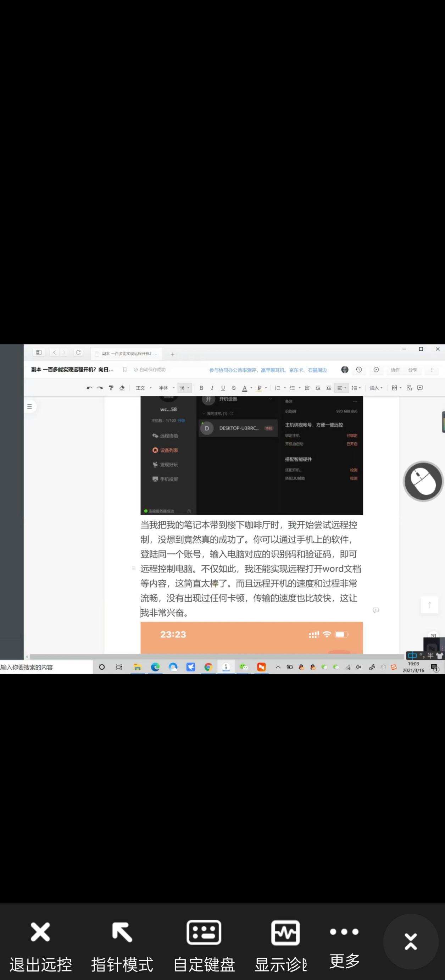445x980 pixels.
Task: Increase paragraph indent
Action: tap(318, 388)
